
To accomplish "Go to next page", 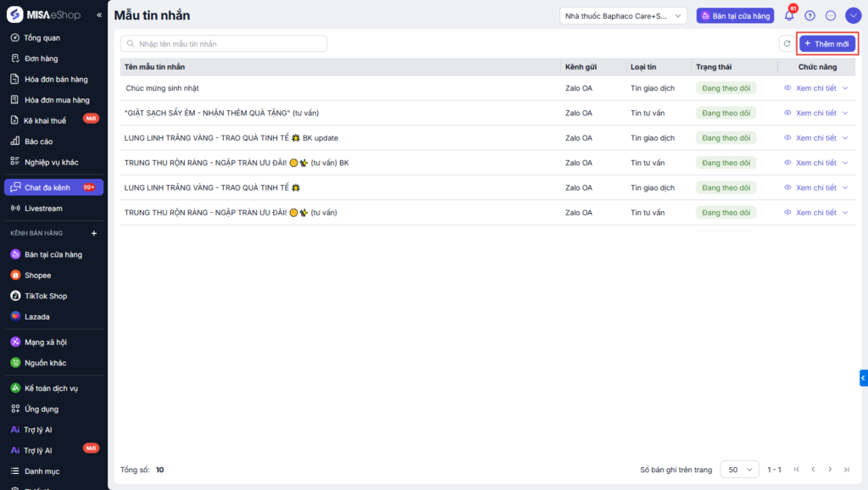I will point(830,470).
